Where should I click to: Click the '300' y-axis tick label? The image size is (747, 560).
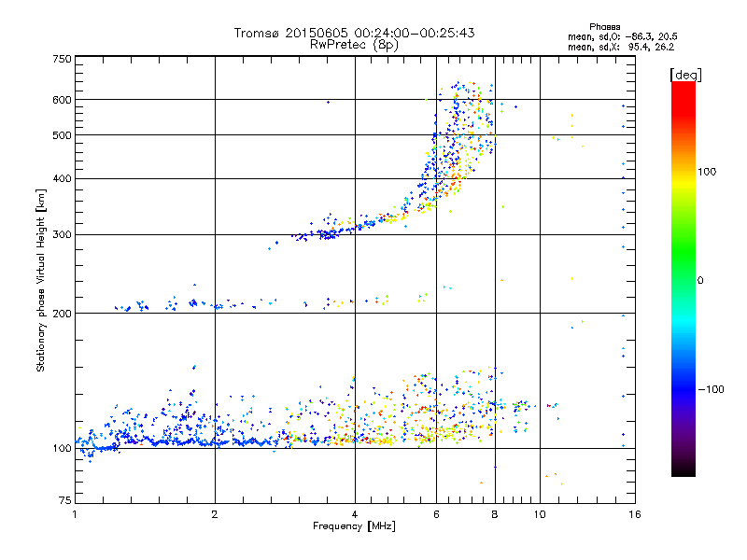point(62,235)
